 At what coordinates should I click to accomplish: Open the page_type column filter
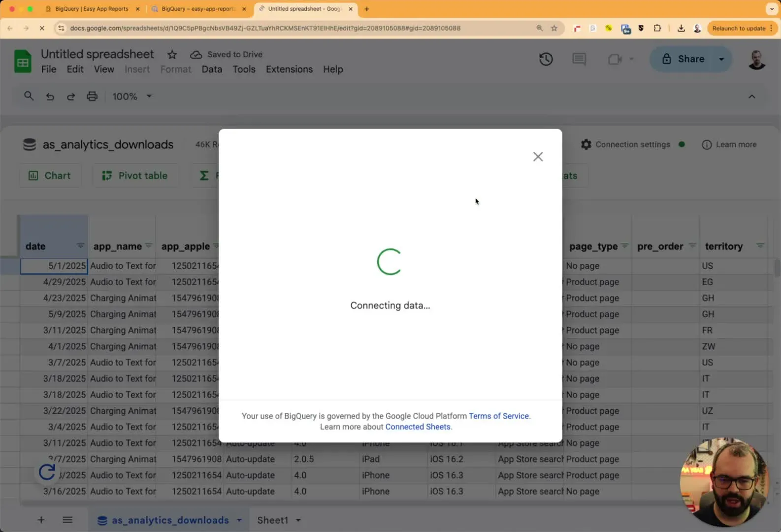624,246
